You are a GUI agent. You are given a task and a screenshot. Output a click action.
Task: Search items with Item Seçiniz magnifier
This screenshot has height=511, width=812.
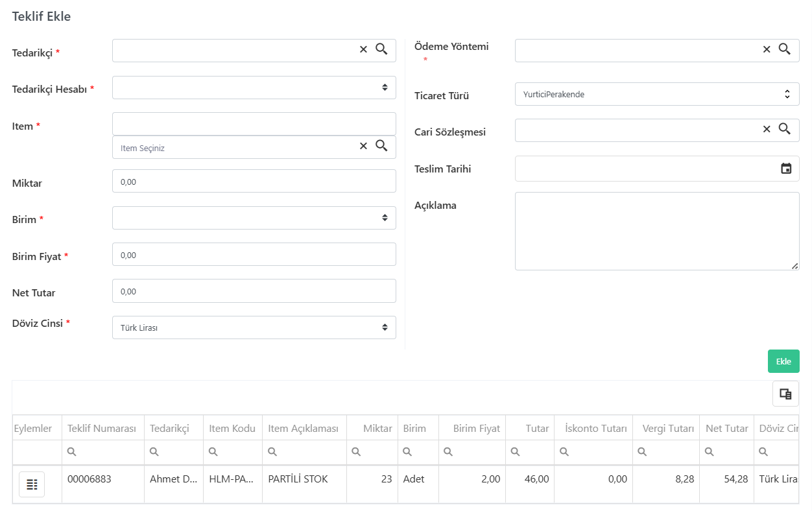[381, 146]
